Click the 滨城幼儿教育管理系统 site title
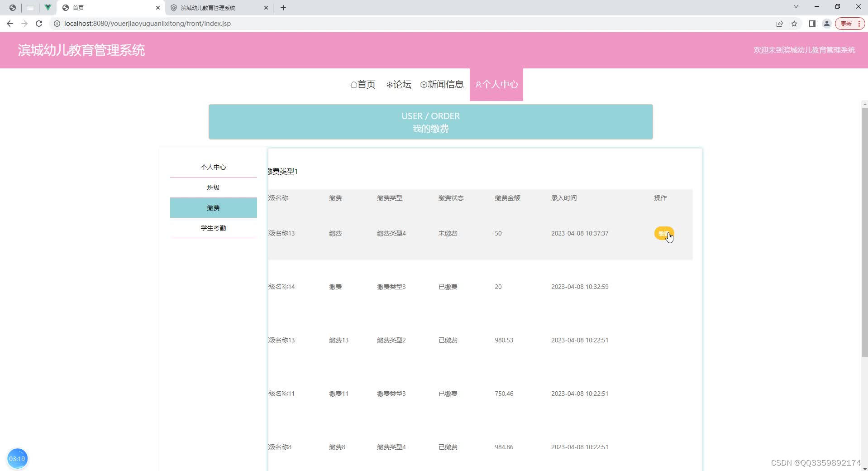Screen dimensions: 868x471 pyautogui.click(x=81, y=50)
